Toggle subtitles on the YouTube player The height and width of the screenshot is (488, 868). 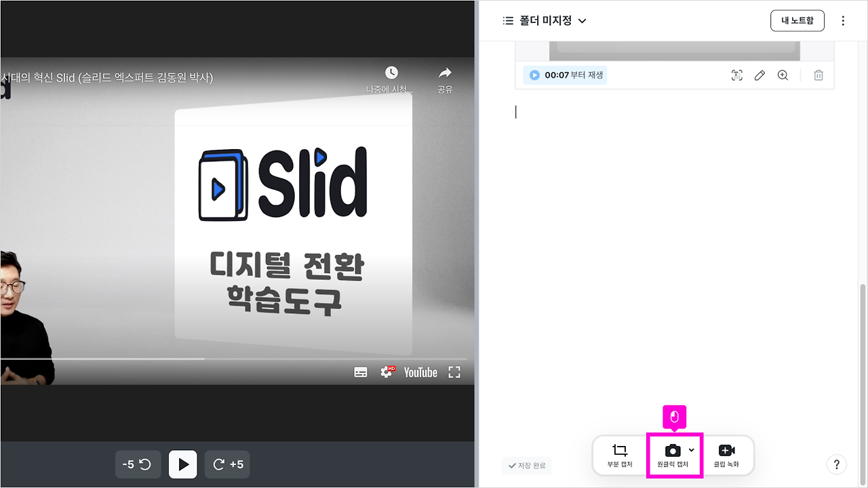pyautogui.click(x=361, y=371)
